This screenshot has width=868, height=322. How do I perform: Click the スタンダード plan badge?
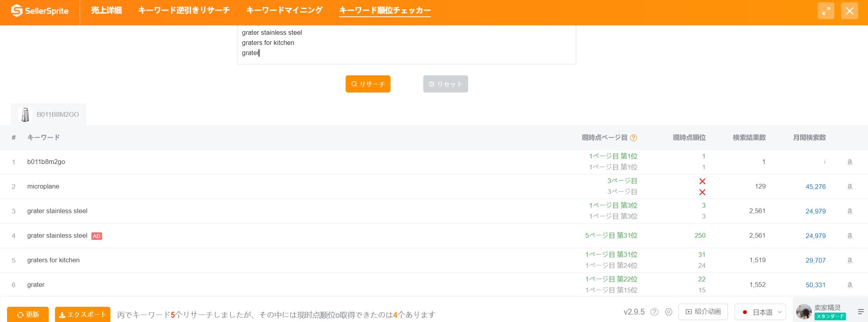point(830,317)
